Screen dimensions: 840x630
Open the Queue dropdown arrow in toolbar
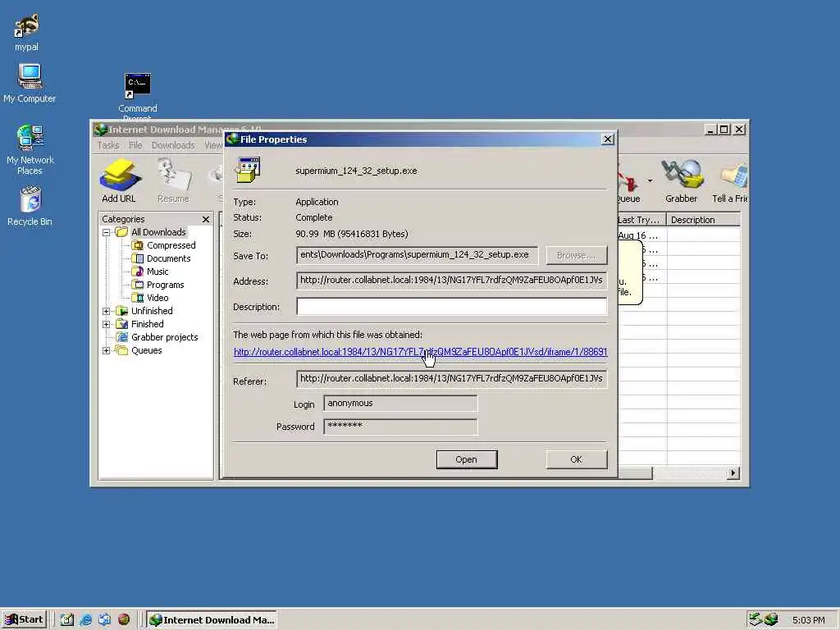pyautogui.click(x=650, y=181)
